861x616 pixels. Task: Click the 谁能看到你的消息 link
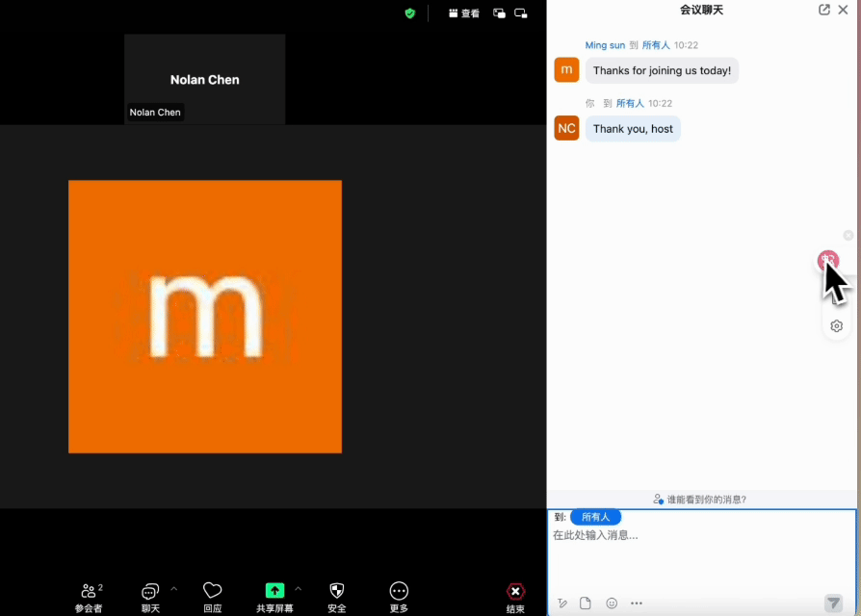(x=700, y=500)
